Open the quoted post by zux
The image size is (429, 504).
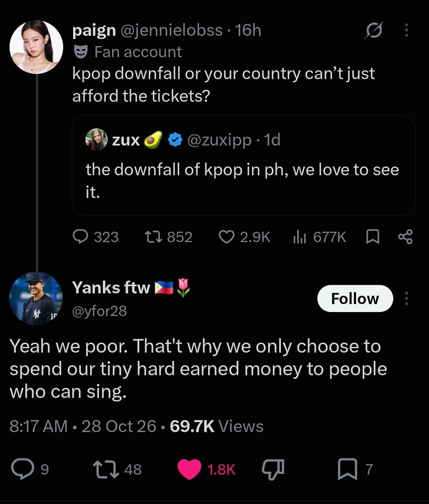coord(243,165)
